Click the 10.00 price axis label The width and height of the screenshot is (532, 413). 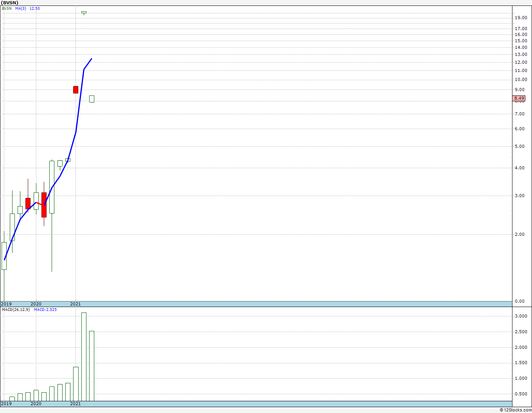[x=521, y=79]
